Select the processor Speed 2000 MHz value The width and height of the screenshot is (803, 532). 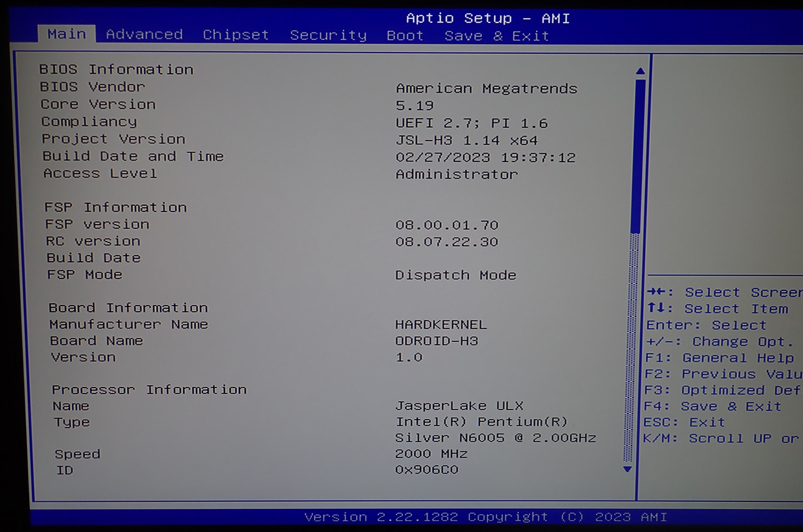431,454
